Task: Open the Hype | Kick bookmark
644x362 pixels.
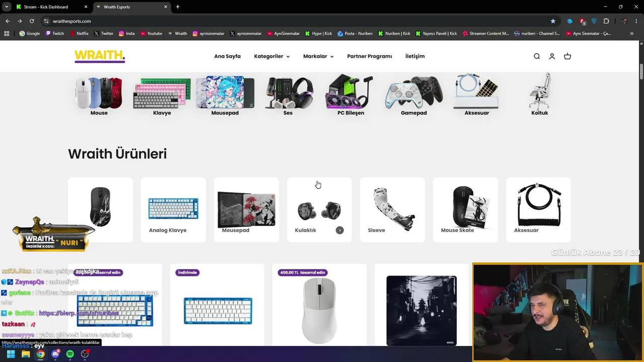Action: point(318,34)
